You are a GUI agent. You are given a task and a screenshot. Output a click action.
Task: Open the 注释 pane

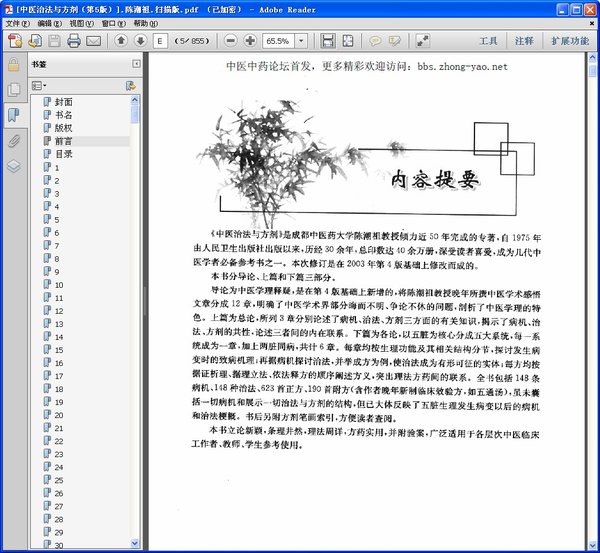coord(524,41)
